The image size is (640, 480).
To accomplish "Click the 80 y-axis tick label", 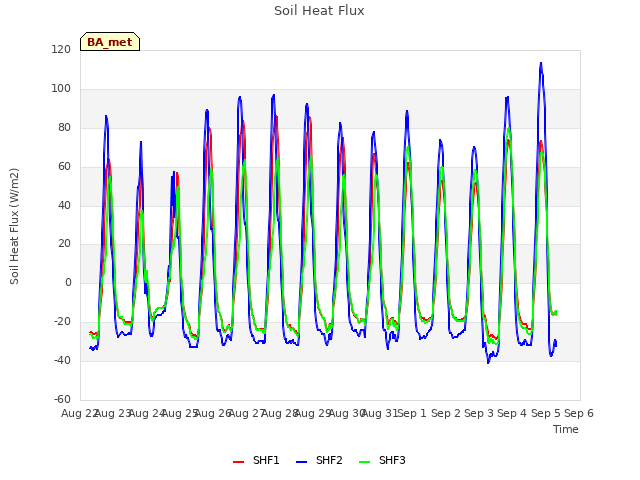I will coord(64,127).
